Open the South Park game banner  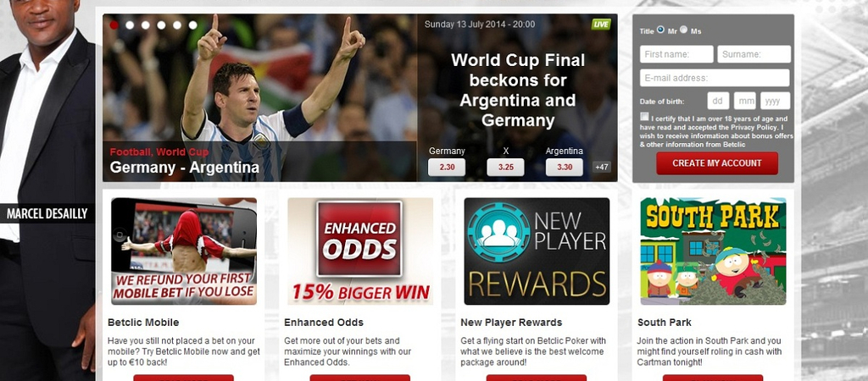point(713,251)
